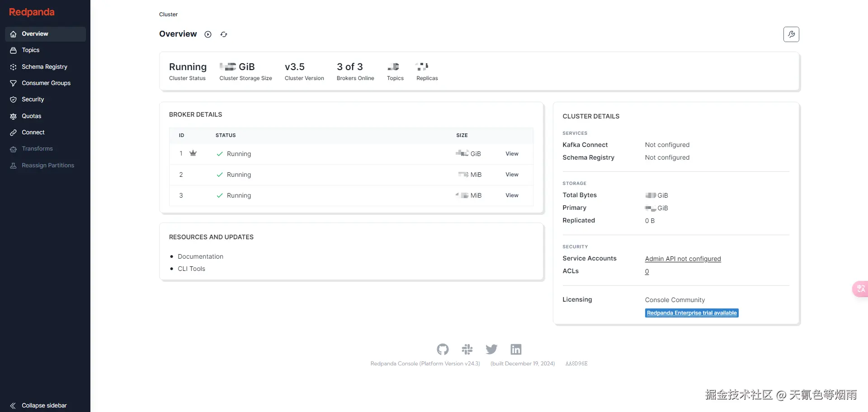Click the Transforms robot icon
This screenshot has height=412, width=868.
point(14,149)
